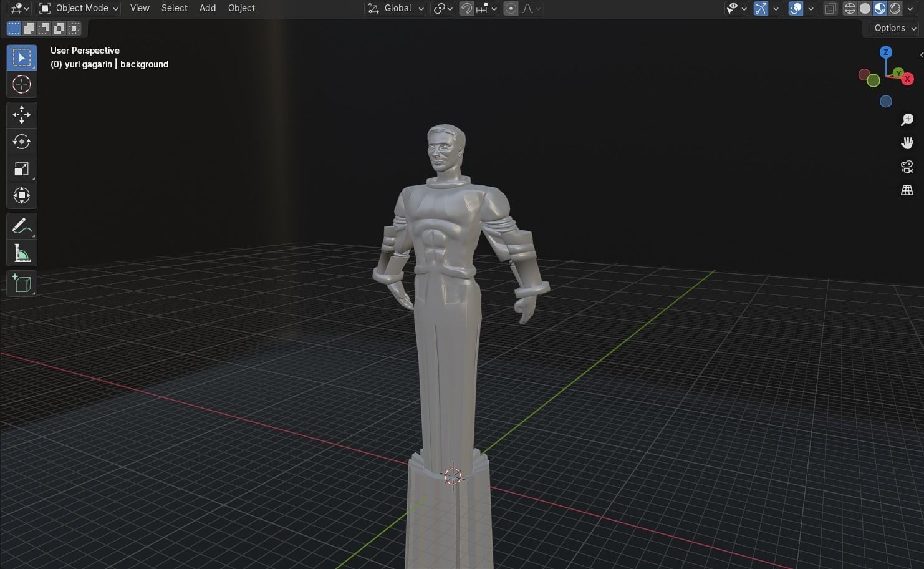Open the pivot point dropdown
Image resolution: width=924 pixels, height=569 pixels.
coord(443,8)
